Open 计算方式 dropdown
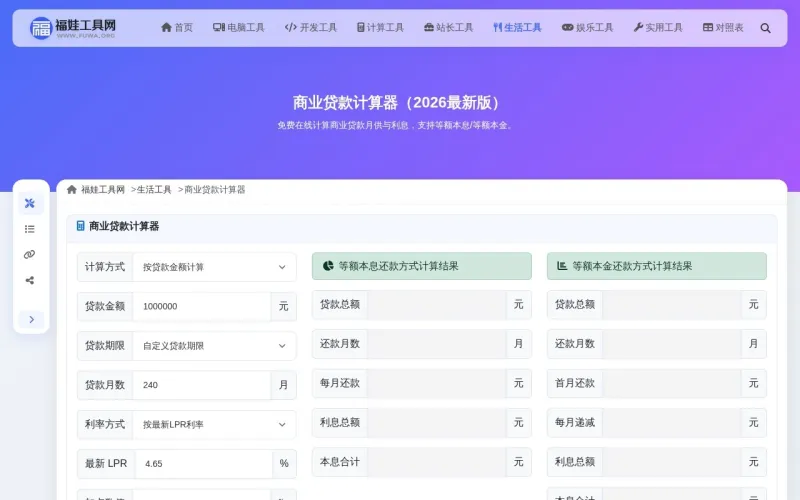The image size is (800, 500). (214, 267)
